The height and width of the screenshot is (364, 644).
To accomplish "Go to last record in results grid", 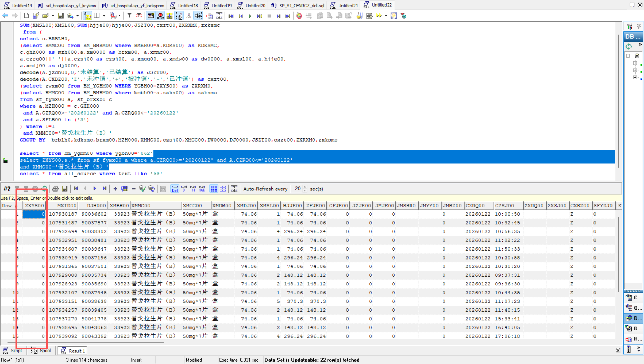I will pos(105,189).
